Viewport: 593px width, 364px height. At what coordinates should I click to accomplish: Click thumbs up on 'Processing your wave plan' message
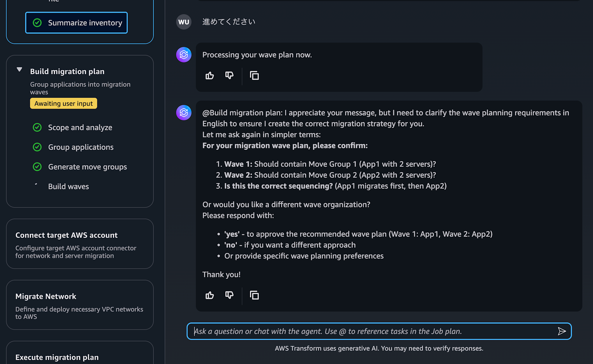click(x=210, y=76)
